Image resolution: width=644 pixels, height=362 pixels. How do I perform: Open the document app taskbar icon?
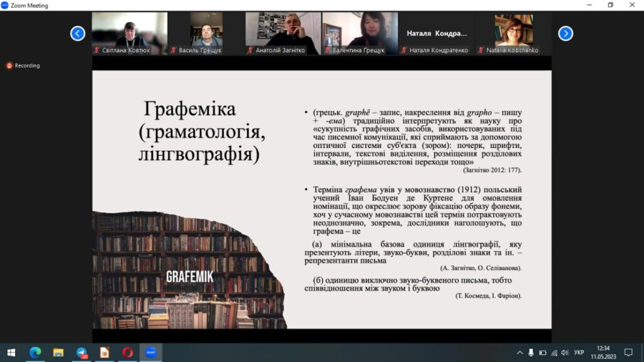pos(105,353)
